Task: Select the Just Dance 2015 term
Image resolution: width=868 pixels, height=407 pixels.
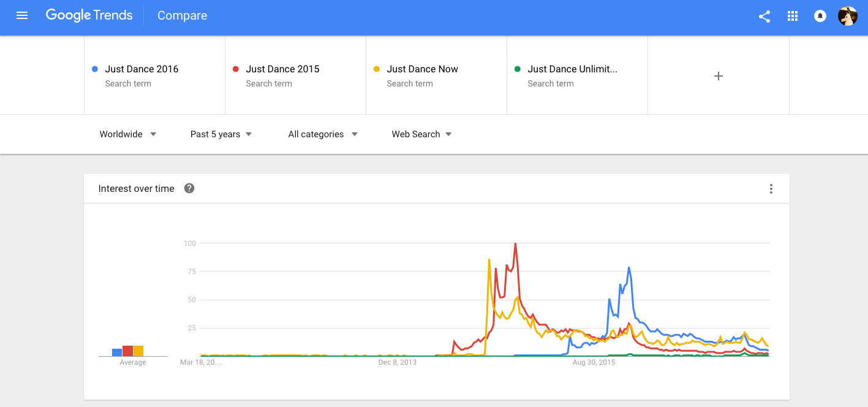Action: coord(282,69)
